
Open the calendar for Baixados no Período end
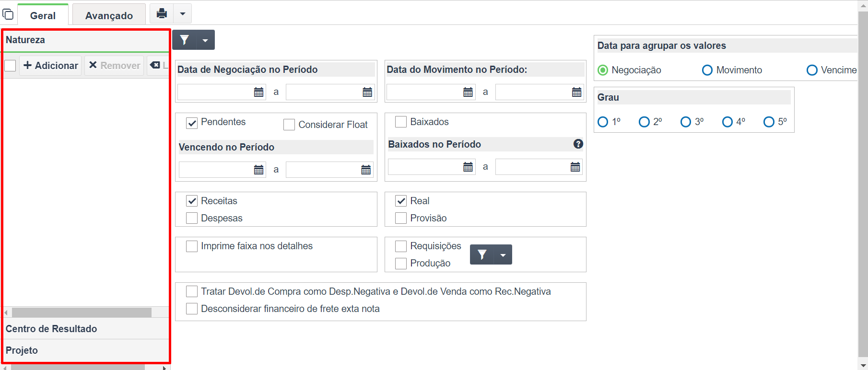[x=575, y=167]
